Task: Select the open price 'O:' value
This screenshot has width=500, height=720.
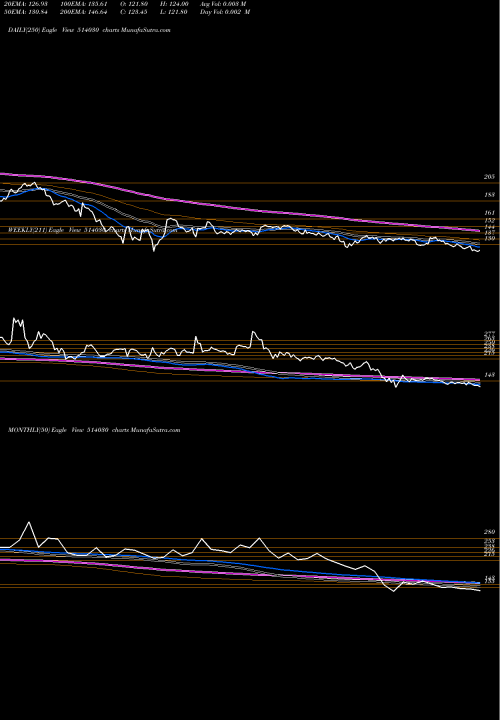Action: tap(134, 4)
